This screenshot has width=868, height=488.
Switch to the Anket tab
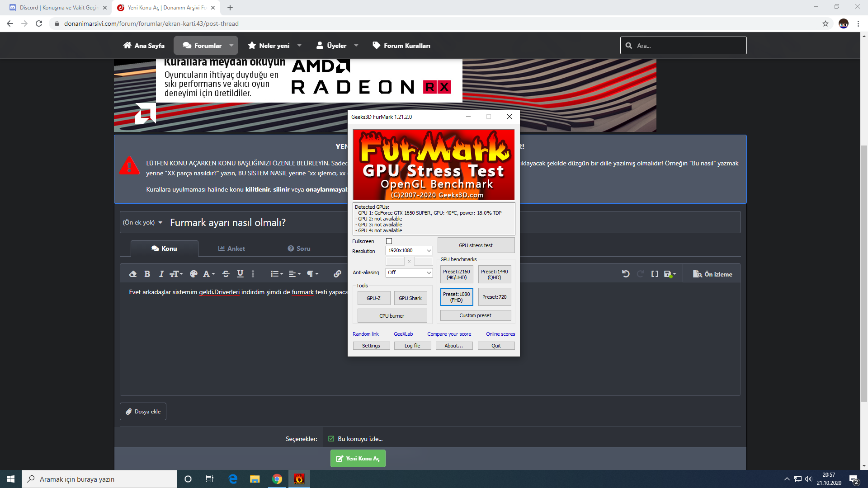pos(231,249)
